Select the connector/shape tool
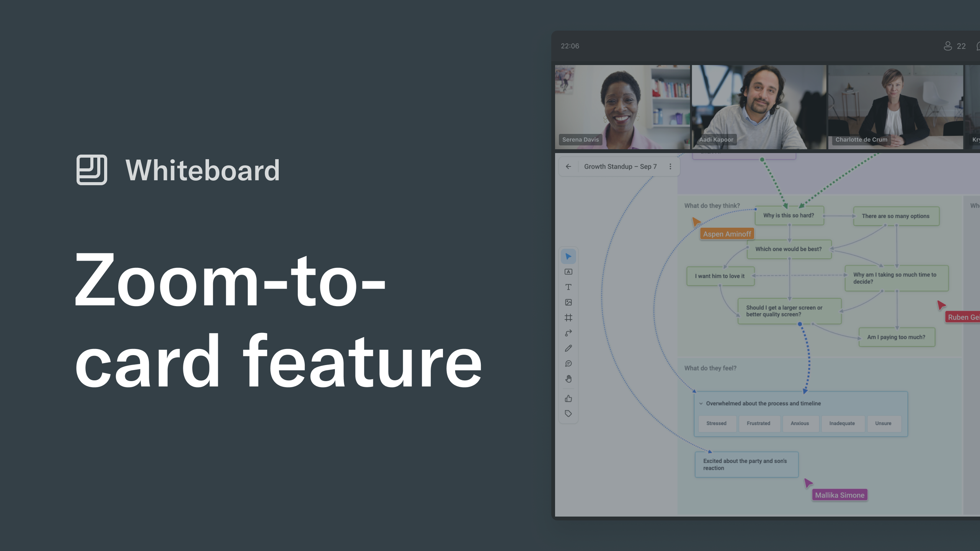The height and width of the screenshot is (551, 980). 568,333
